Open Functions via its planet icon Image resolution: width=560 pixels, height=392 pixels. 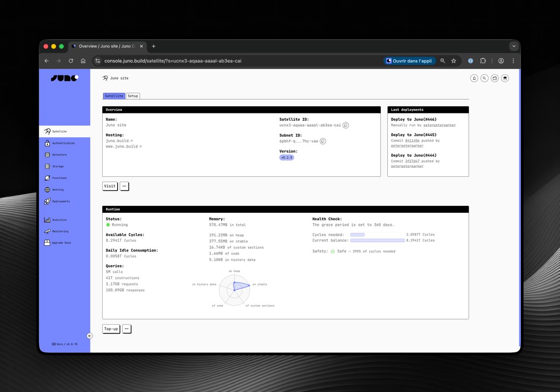(47, 178)
